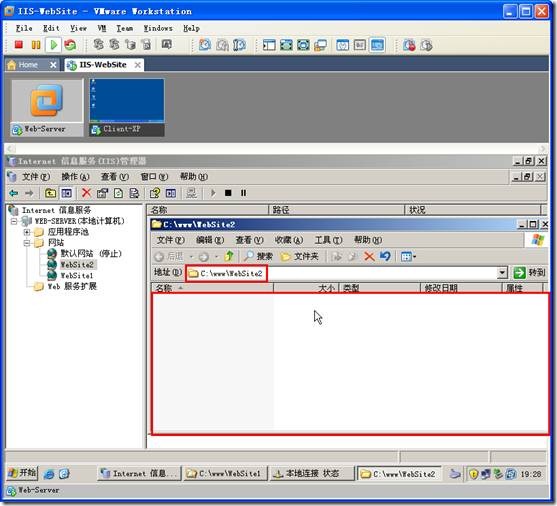
Task: Click the Explorer 搜索 search button
Action: click(x=259, y=256)
